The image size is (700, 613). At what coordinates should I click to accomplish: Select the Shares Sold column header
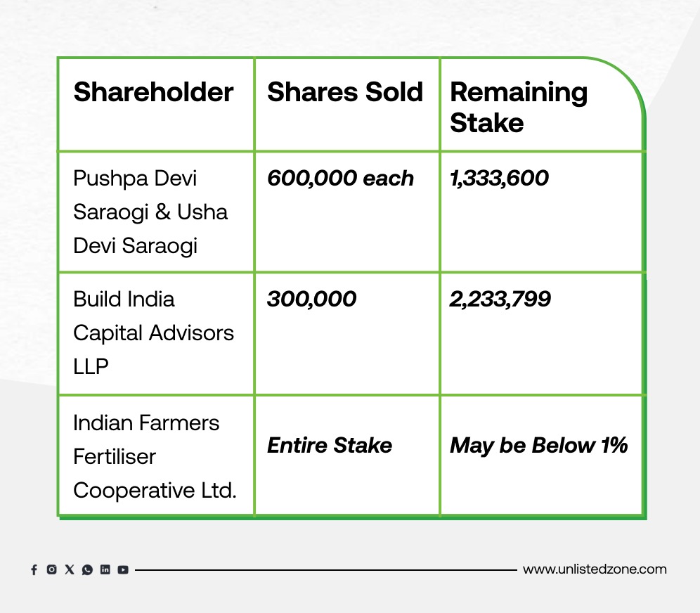click(345, 92)
